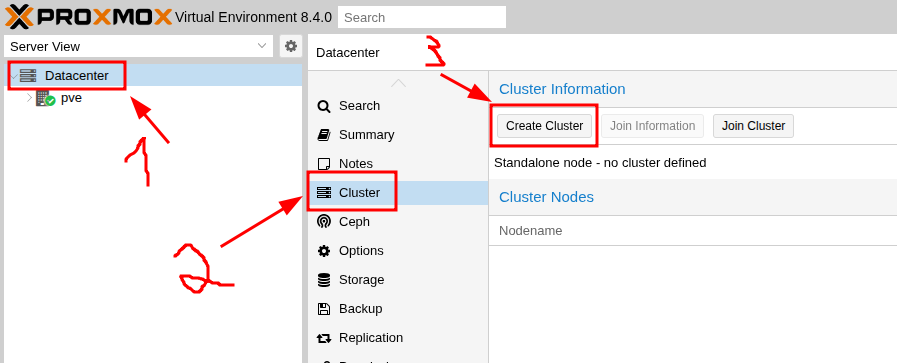This screenshot has width=897, height=363.
Task: Click the Proxmox logo
Action: coord(88,17)
